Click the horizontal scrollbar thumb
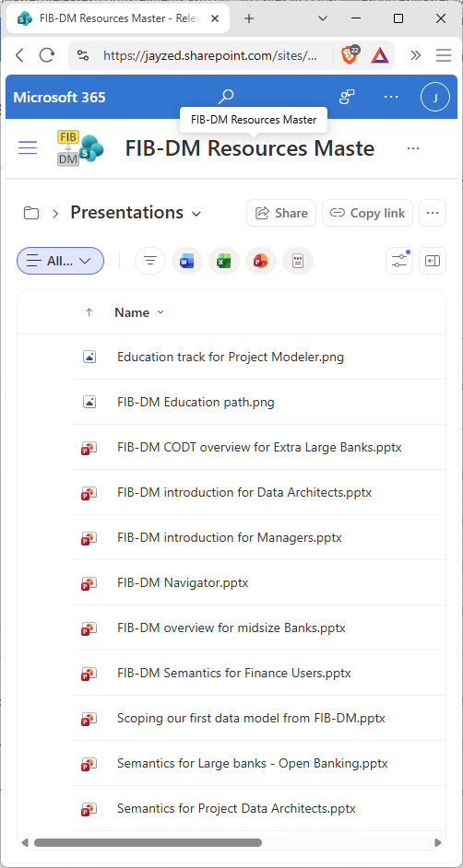 coord(148,843)
